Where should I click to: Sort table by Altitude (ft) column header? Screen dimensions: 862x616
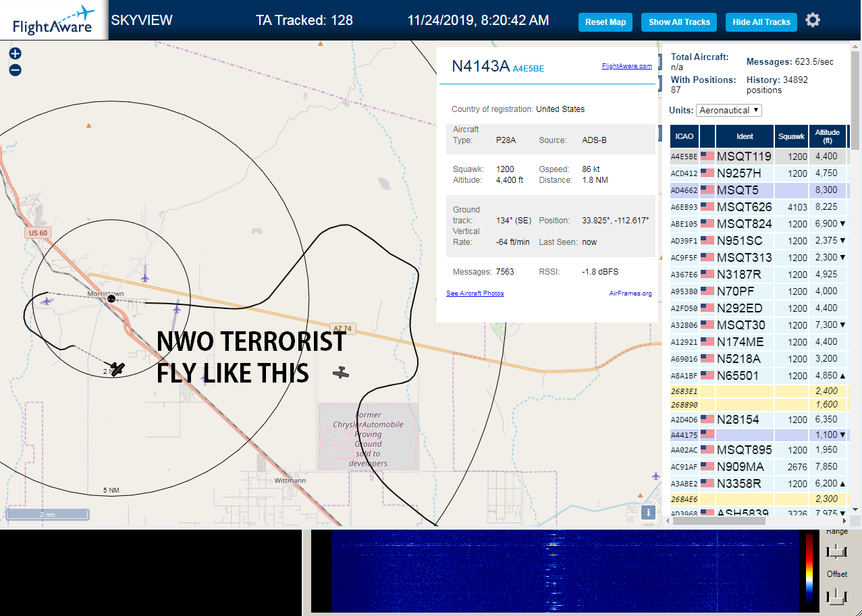click(827, 136)
